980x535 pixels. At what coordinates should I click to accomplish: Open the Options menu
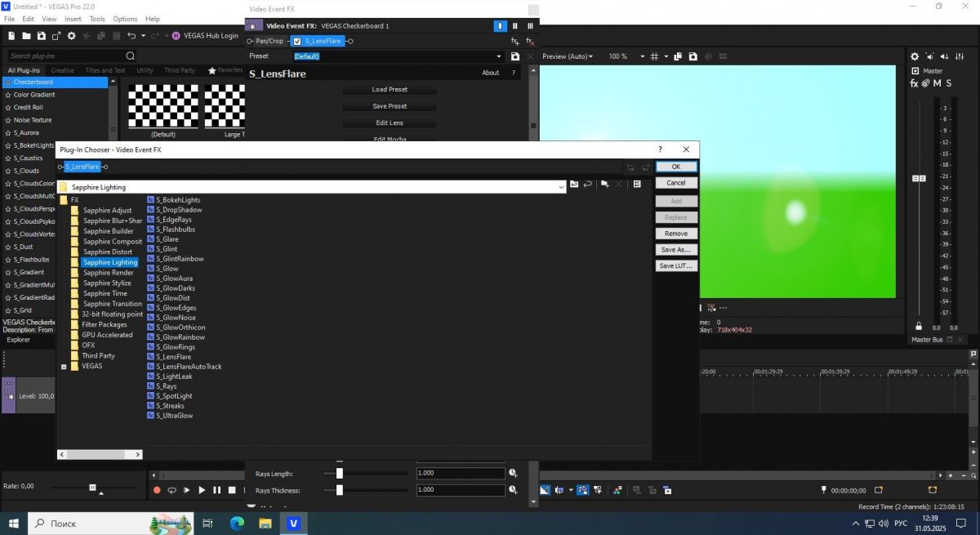click(x=125, y=19)
